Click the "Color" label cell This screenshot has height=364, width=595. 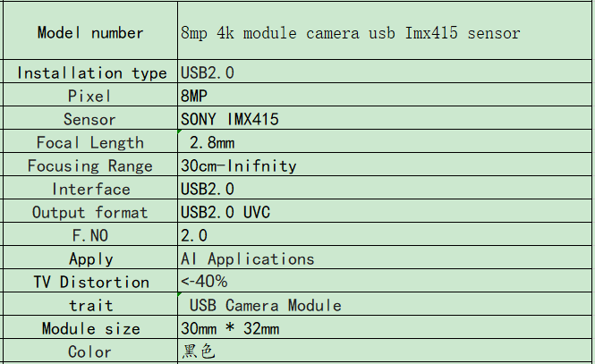click(x=90, y=351)
